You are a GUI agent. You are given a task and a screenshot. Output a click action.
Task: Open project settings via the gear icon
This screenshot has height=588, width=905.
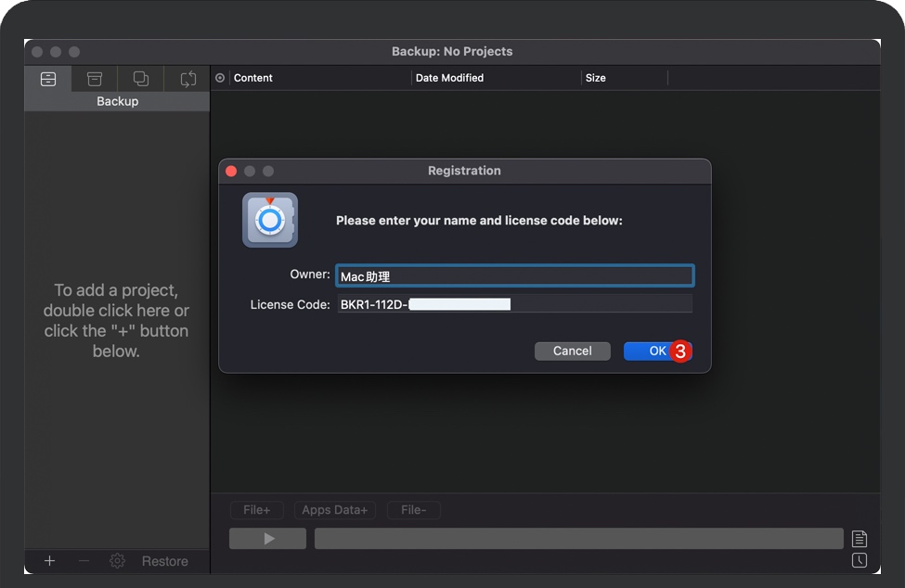(117, 560)
